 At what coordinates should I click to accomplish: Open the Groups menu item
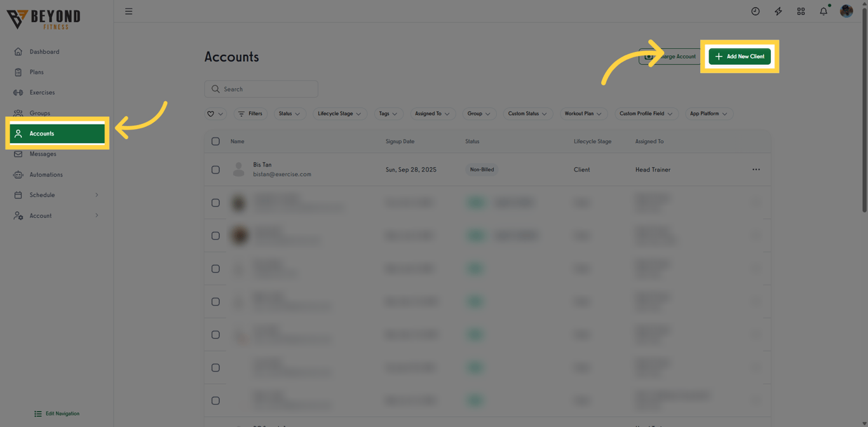tap(41, 112)
